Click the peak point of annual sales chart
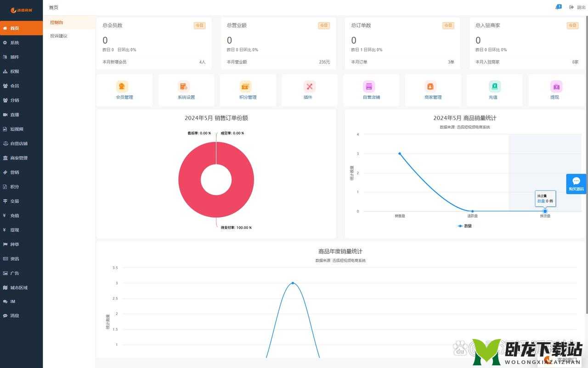This screenshot has width=588, height=368. coord(293,283)
